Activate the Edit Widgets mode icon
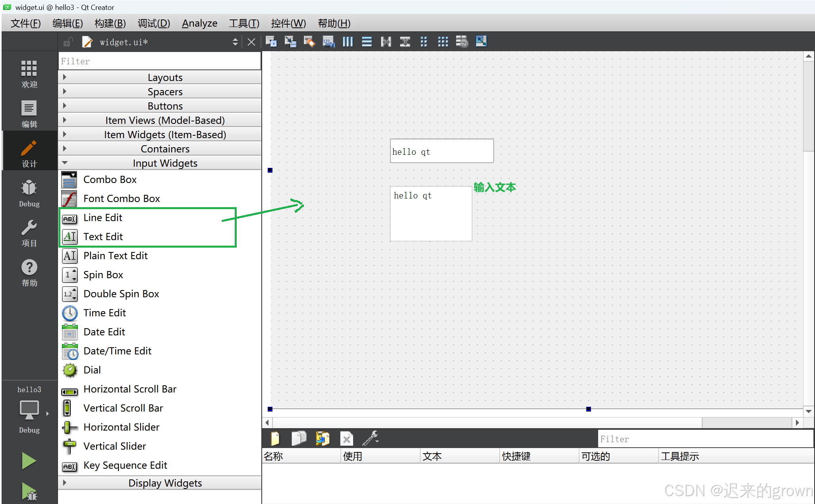The height and width of the screenshot is (504, 815). click(x=271, y=42)
